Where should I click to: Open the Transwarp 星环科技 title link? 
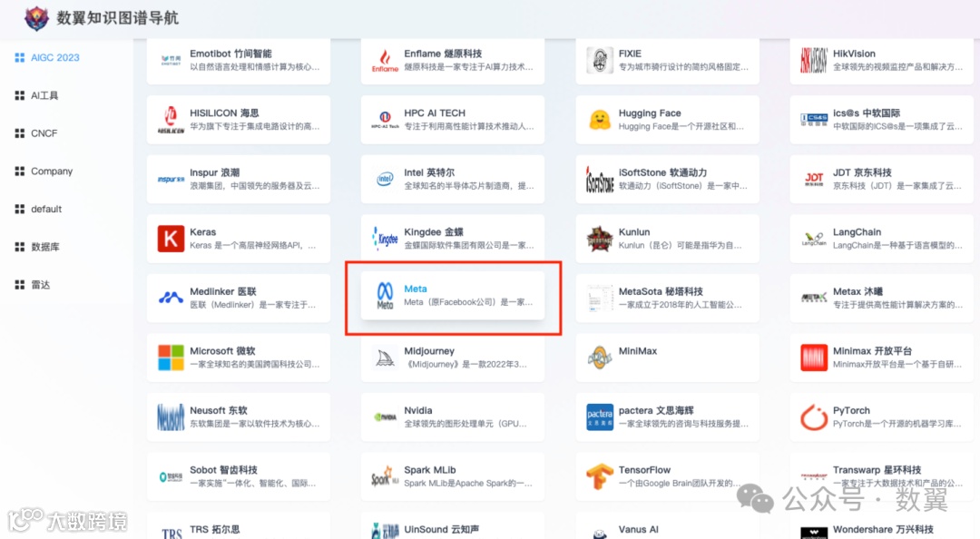[877, 470]
